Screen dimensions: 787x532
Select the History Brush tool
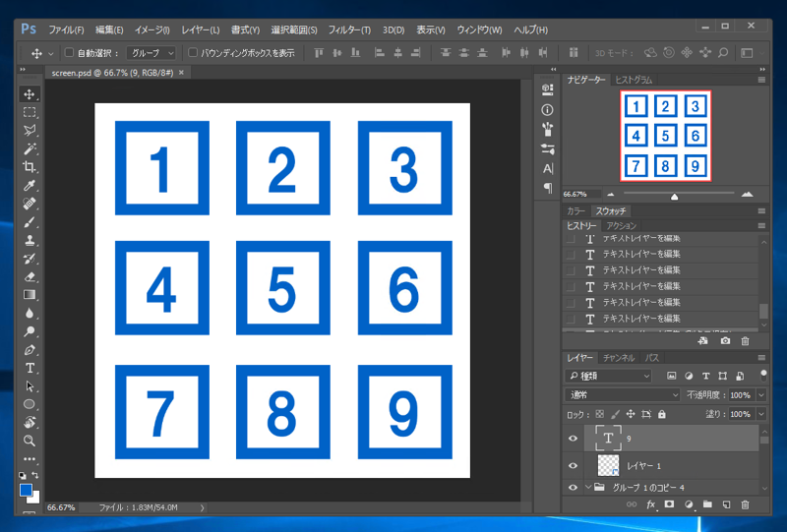[30, 259]
